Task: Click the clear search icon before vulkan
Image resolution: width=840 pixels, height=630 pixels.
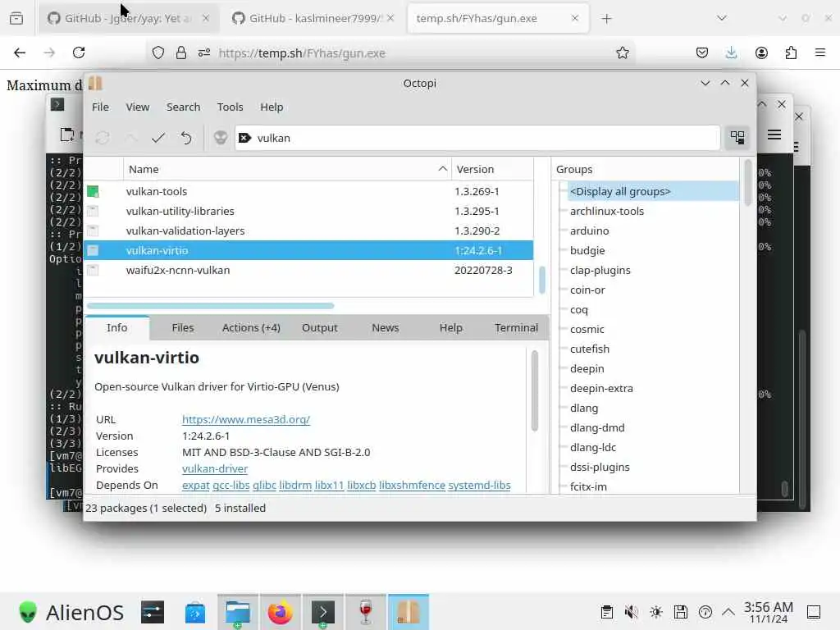Action: coord(244,138)
